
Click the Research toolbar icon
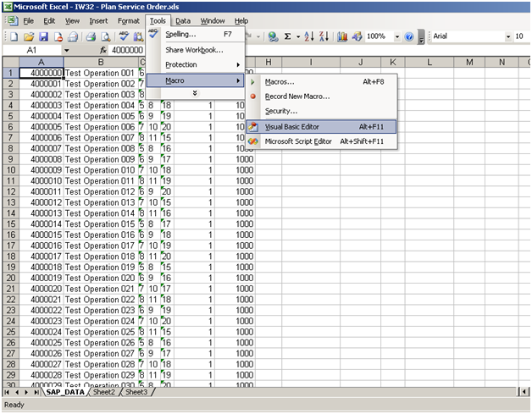pos(138,36)
